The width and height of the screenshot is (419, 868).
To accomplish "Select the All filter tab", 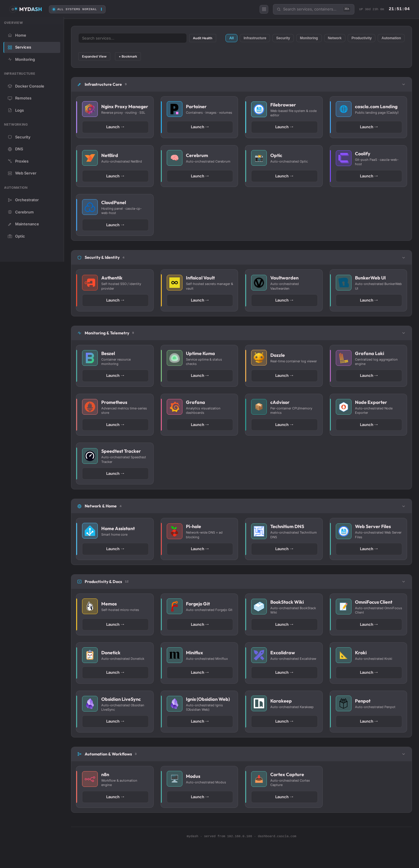I will 231,38.
